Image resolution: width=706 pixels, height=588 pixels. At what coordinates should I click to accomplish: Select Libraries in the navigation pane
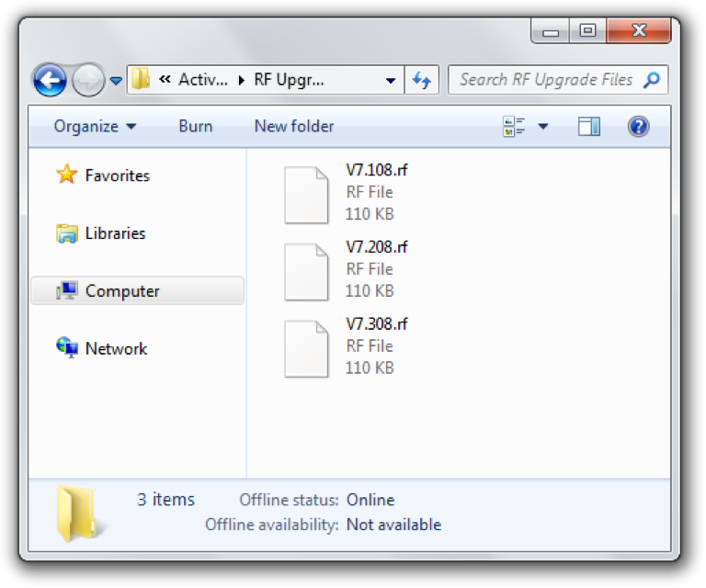(x=115, y=233)
